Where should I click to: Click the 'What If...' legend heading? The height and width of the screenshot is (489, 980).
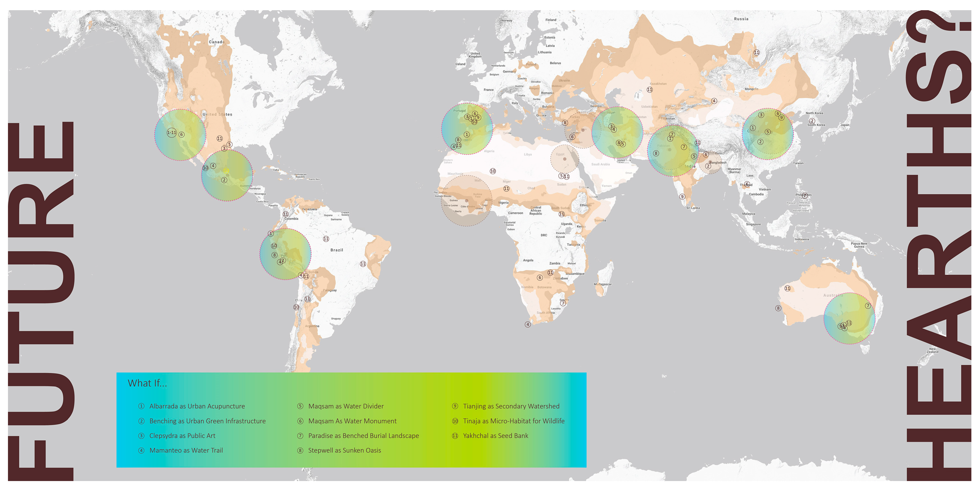tap(147, 383)
